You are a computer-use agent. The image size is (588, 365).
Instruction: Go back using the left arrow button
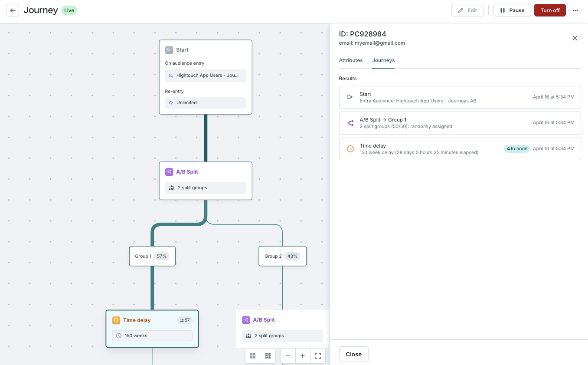click(13, 10)
